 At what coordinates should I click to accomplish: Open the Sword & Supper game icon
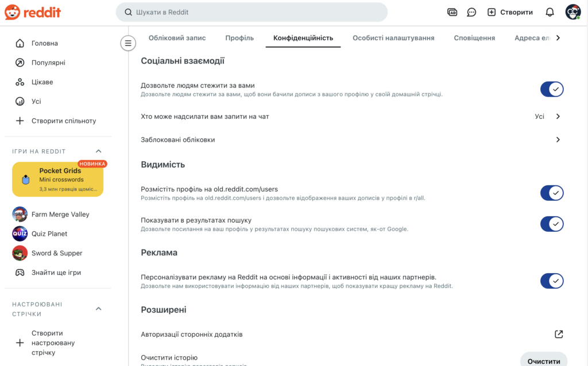click(x=20, y=253)
